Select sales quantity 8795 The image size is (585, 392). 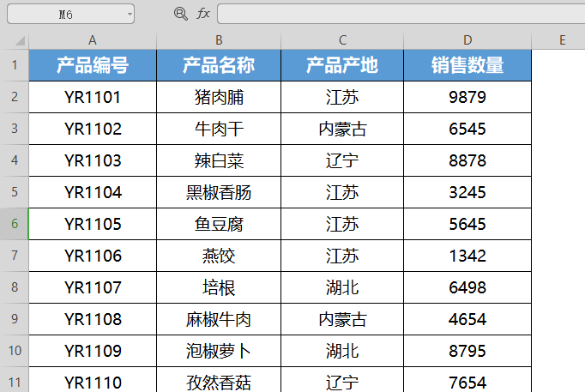[467, 351]
